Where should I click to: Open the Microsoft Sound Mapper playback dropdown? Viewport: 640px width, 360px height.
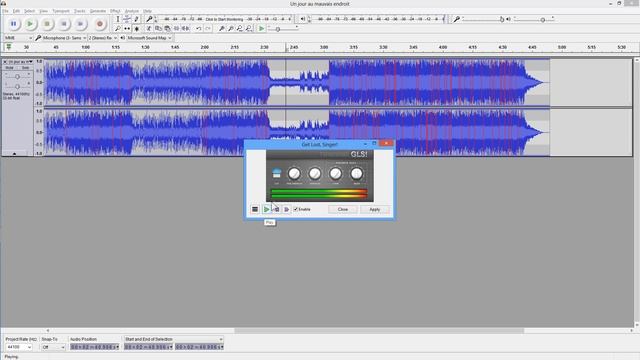(x=149, y=38)
